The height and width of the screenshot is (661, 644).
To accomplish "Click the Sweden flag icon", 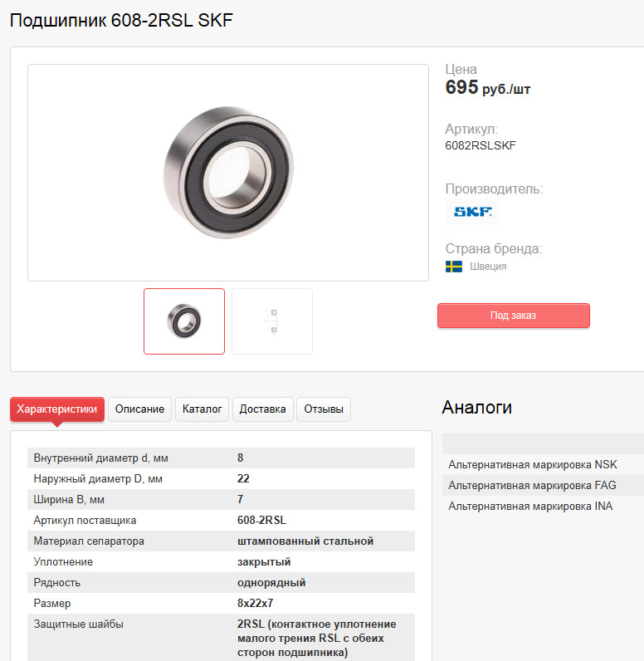I will click(x=454, y=267).
